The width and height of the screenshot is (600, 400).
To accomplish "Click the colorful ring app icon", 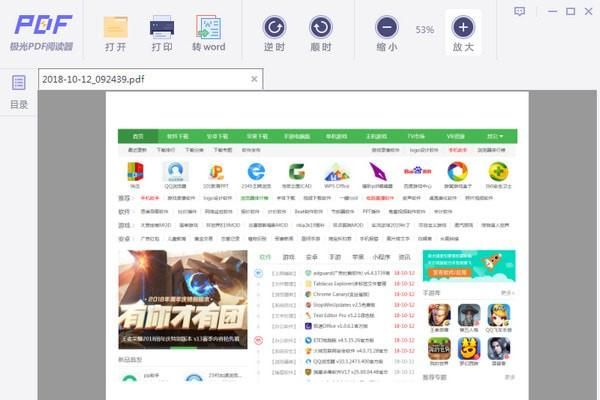I will [x=458, y=171].
